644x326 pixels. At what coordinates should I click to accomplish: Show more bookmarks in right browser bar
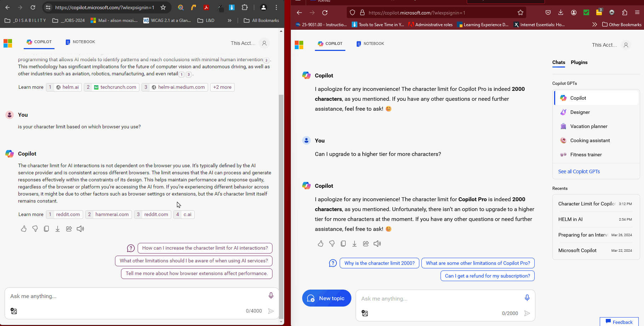tap(594, 25)
